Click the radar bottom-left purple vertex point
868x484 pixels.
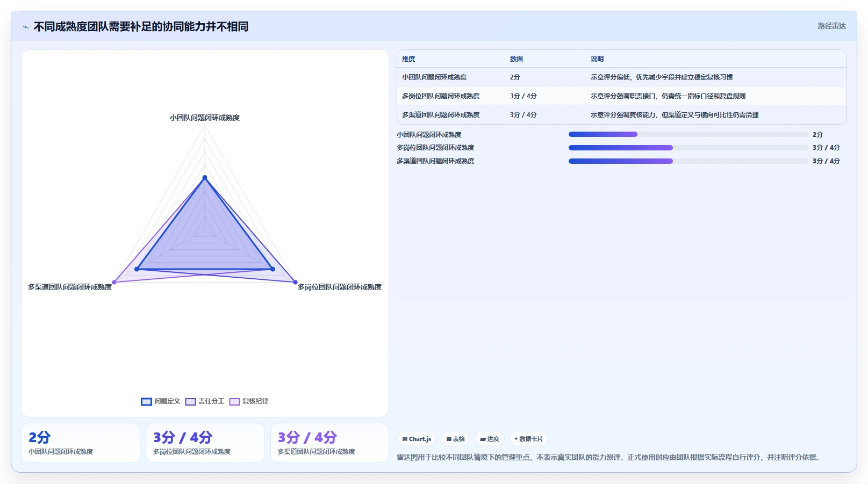tap(114, 282)
